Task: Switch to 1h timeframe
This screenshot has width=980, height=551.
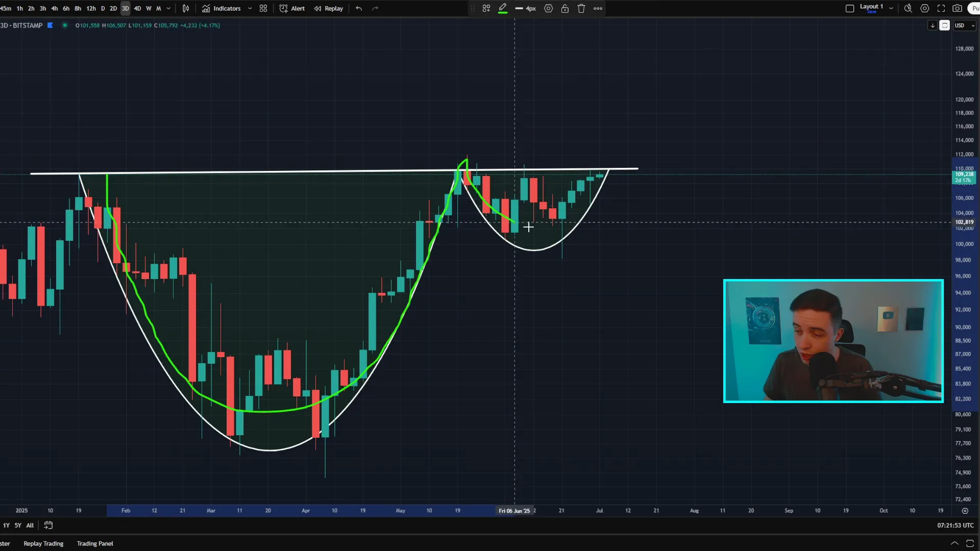Action: point(19,9)
